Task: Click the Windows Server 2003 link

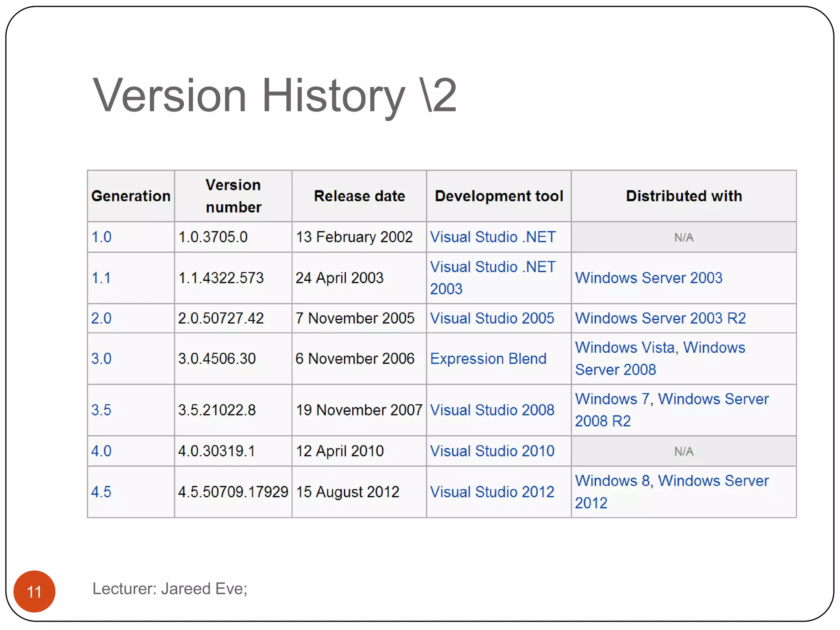Action: [648, 278]
